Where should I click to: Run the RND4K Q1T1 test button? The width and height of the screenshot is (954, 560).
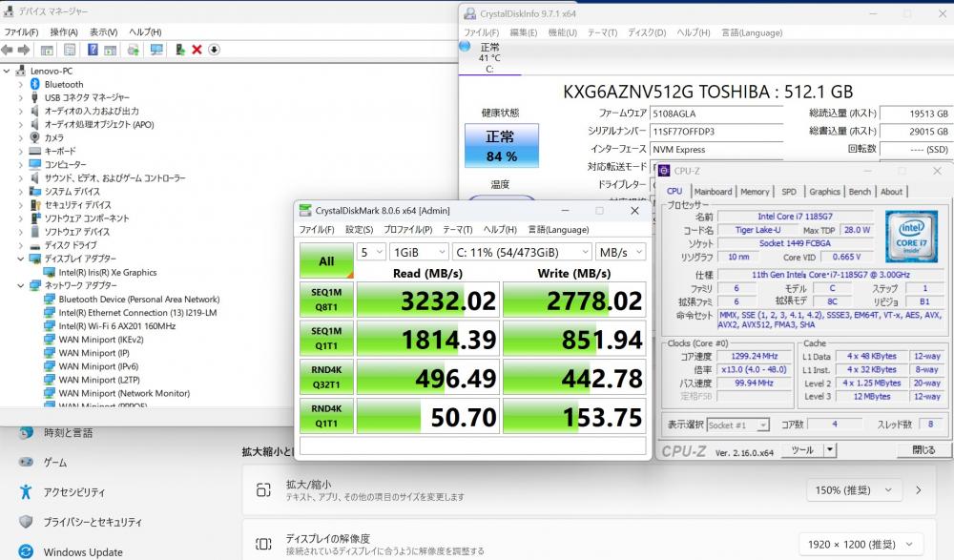[x=326, y=416]
